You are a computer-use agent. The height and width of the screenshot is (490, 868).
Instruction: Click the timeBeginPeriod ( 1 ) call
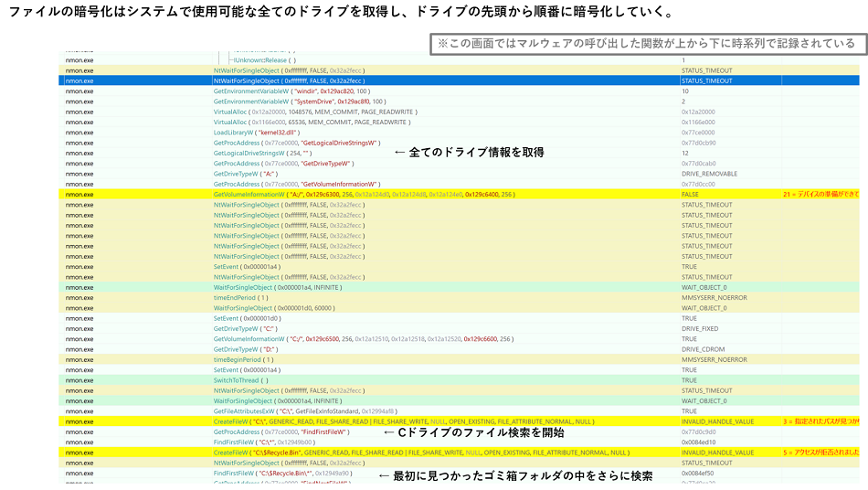point(243,360)
